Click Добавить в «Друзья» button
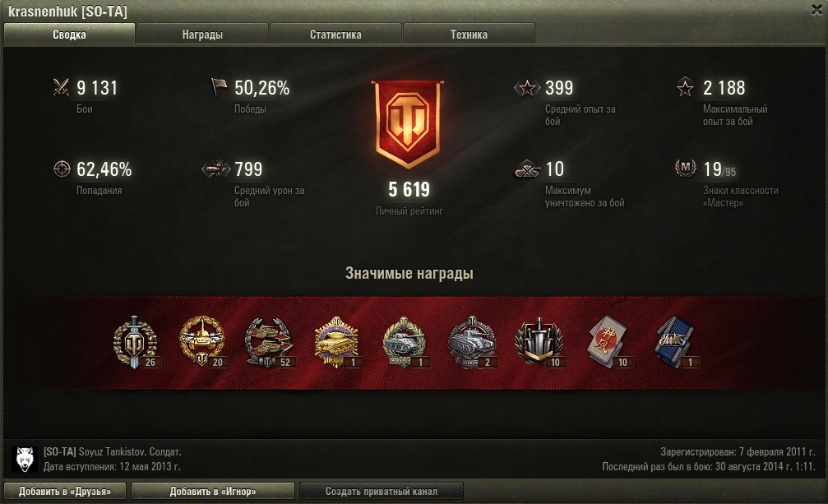 coord(65,492)
